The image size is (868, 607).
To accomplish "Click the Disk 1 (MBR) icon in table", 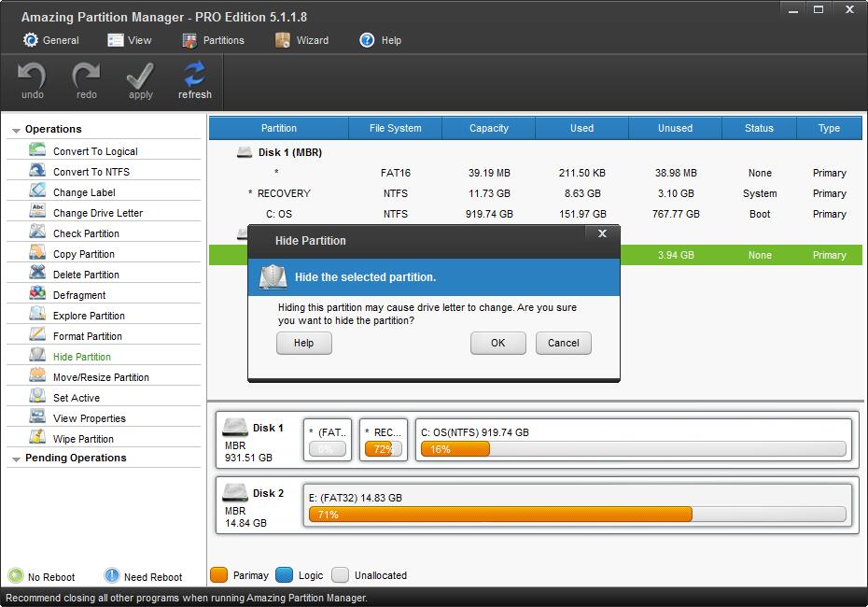I will 245,152.
